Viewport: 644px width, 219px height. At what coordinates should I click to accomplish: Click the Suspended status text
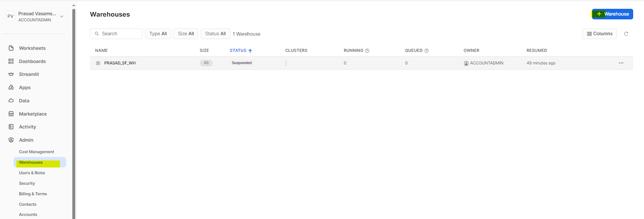pyautogui.click(x=242, y=63)
